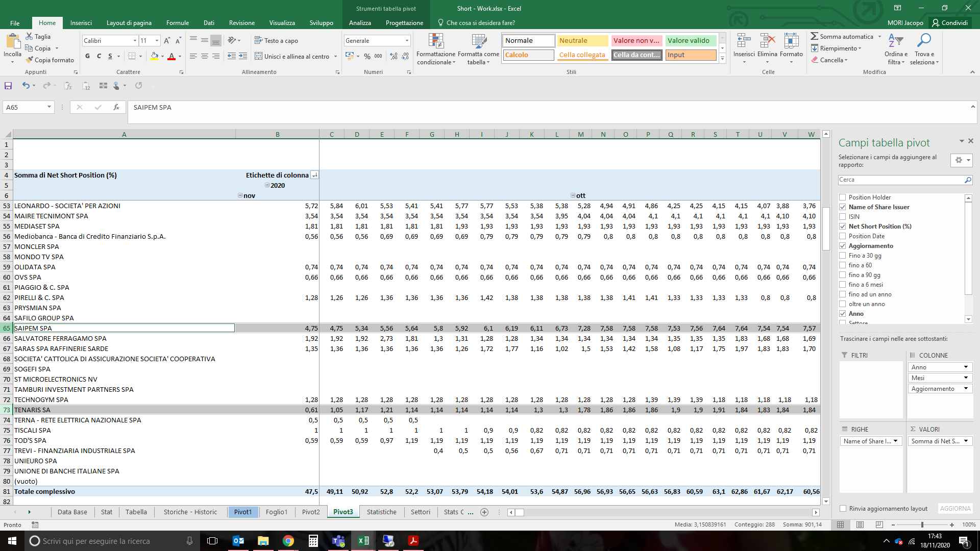Click the Condividi share button
Image resolution: width=980 pixels, height=551 pixels.
(950, 23)
